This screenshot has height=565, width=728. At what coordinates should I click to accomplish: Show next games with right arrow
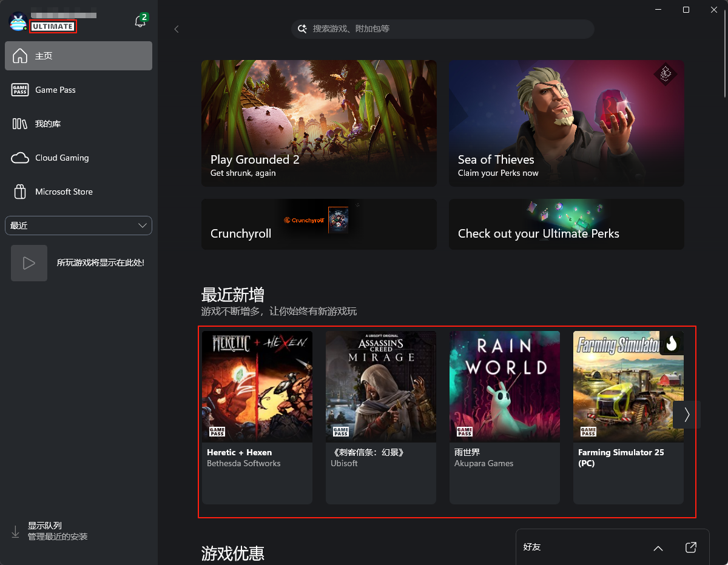point(687,415)
